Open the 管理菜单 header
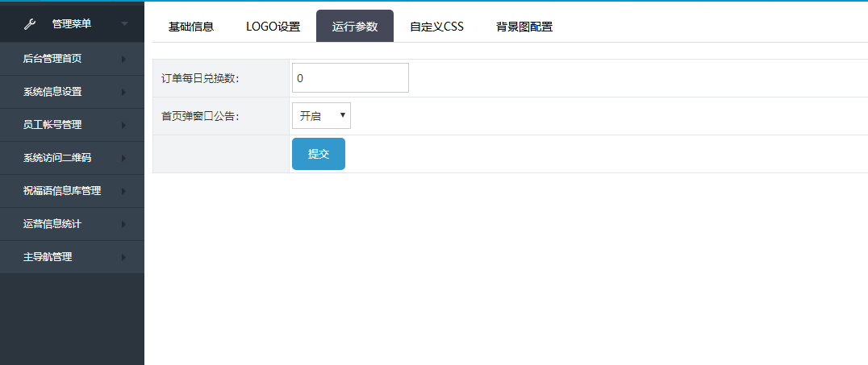The width and height of the screenshot is (868, 365). pos(72,23)
